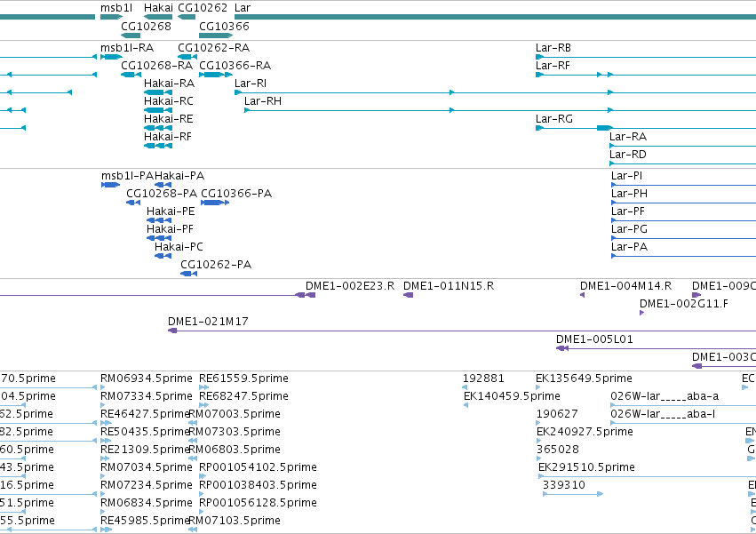Click transcript Lar-RH

point(263,101)
